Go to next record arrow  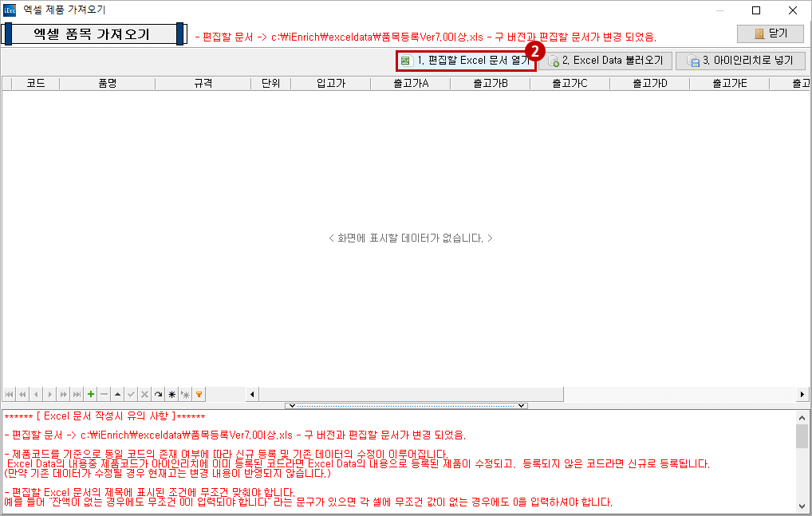point(49,394)
